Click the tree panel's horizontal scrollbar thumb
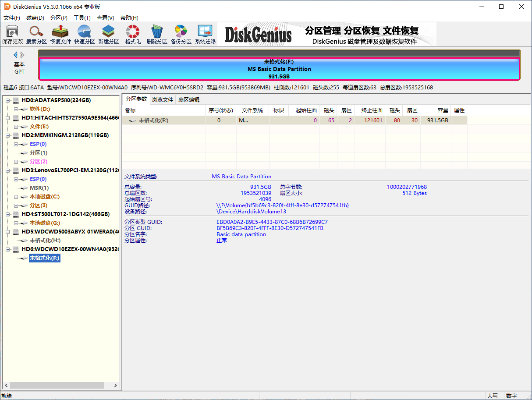Image resolution: width=532 pixels, height=400 pixels. point(57,386)
